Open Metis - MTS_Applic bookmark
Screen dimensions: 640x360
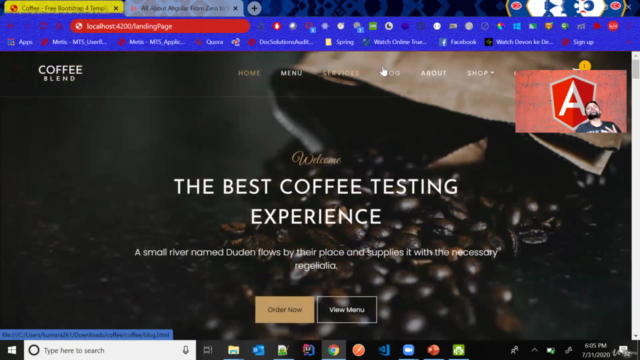coord(151,42)
